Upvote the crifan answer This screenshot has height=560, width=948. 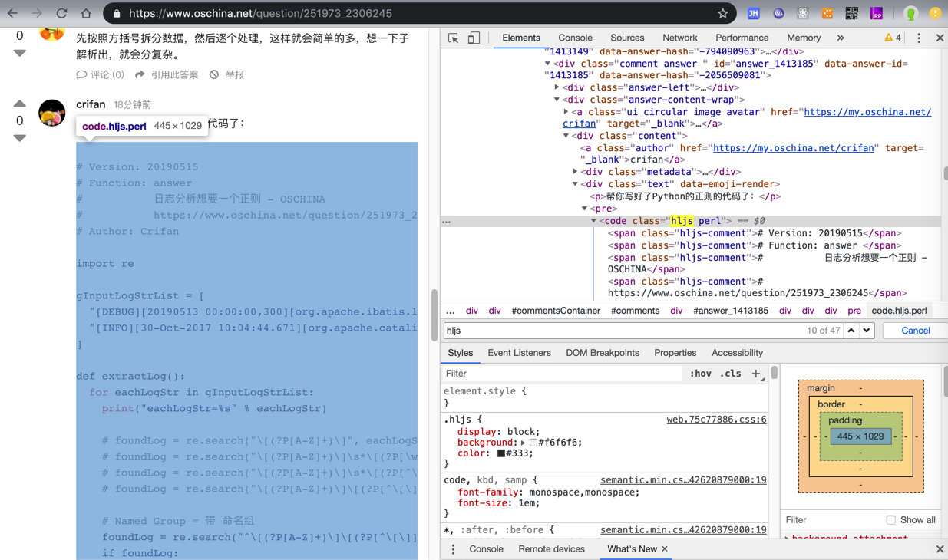tap(20, 104)
